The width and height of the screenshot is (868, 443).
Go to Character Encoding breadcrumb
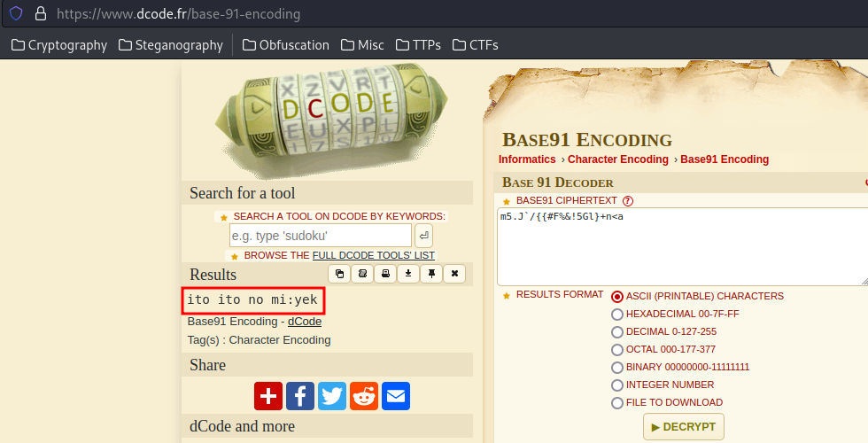click(x=618, y=159)
